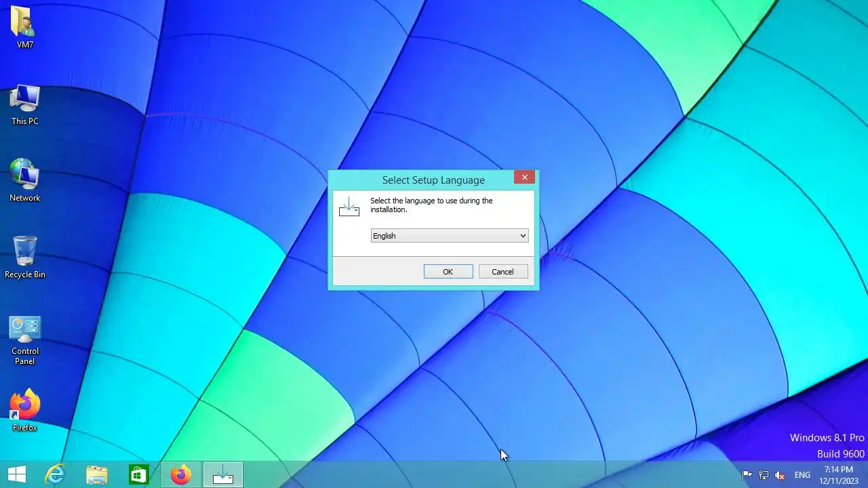Close the Select Setup Language dialog
The height and width of the screenshot is (488, 868).
[524, 178]
